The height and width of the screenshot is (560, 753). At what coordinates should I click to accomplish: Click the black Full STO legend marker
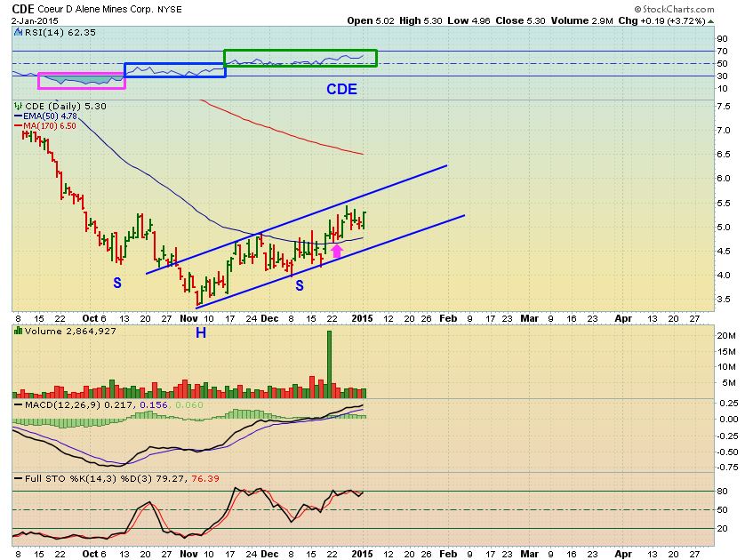pos(19,478)
